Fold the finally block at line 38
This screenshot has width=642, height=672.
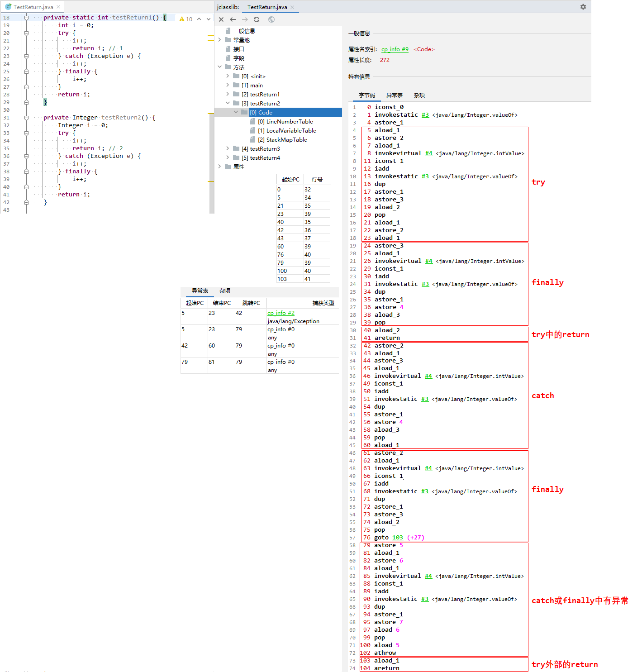(x=26, y=172)
